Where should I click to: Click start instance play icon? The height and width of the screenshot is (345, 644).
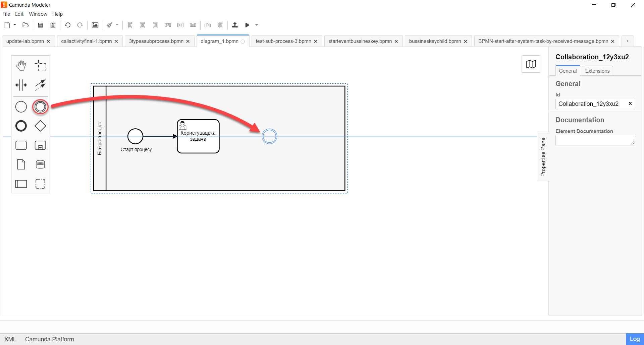[247, 25]
